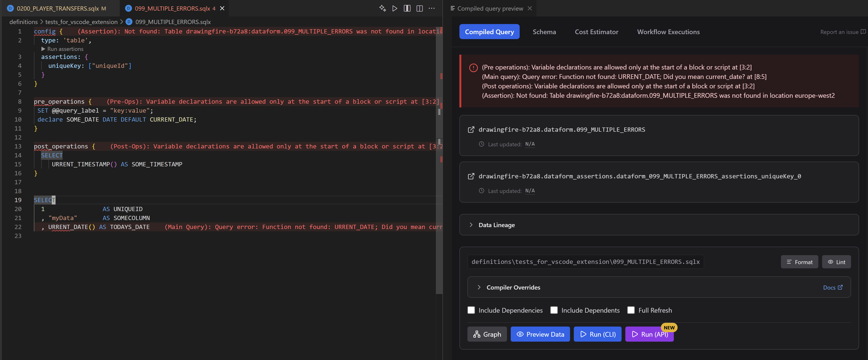
Task: Open breadcrumb dropdown for tests_for_vscode_extension
Action: pyautogui.click(x=81, y=22)
